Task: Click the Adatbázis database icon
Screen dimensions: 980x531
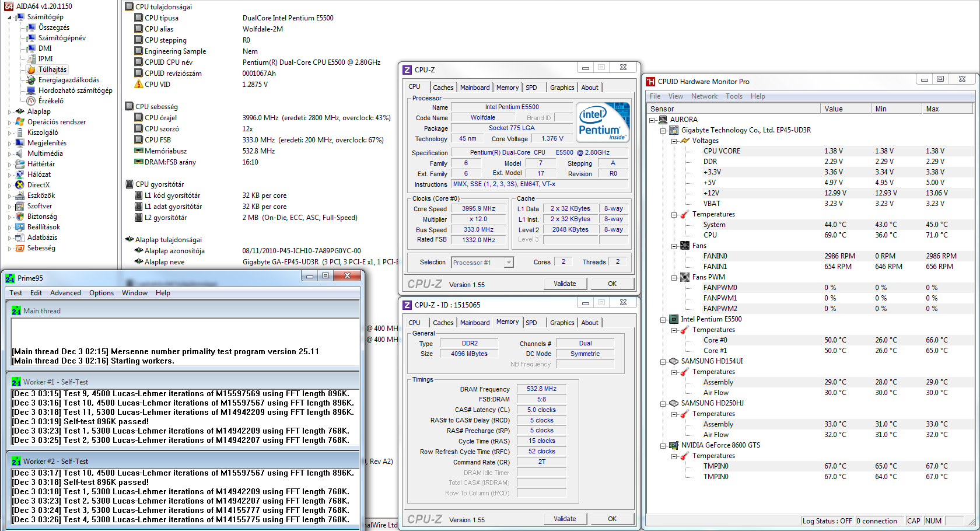Action: 20,237
